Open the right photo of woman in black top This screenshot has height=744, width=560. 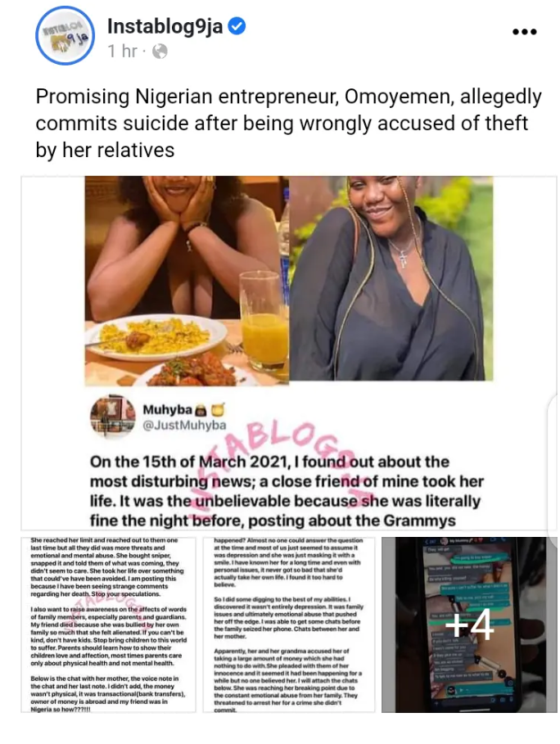[x=391, y=278]
